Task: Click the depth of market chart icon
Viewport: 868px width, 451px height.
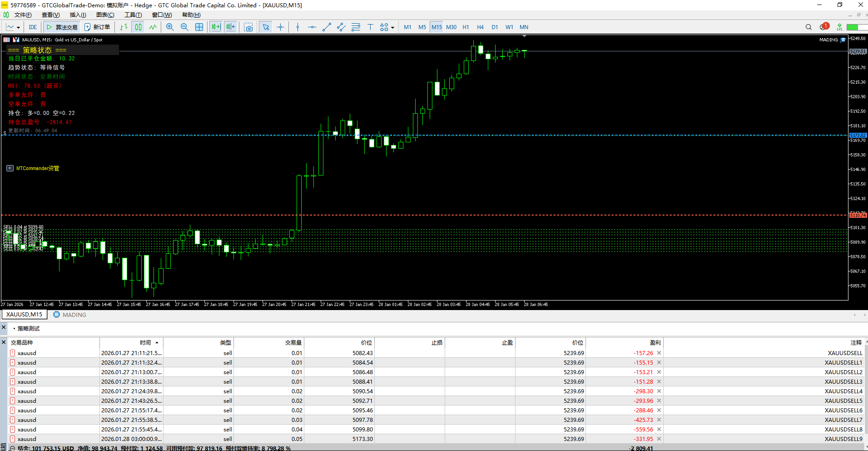Action: click(x=16, y=40)
